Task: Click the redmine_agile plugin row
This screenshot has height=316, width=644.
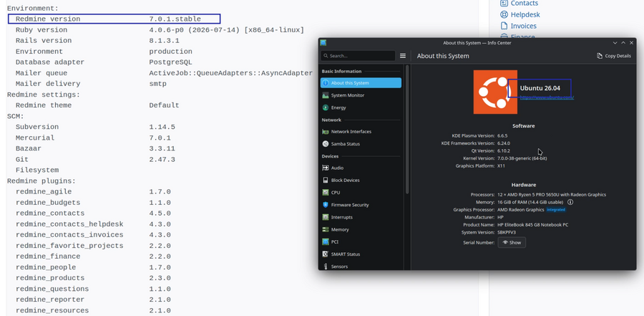Action: [93, 192]
